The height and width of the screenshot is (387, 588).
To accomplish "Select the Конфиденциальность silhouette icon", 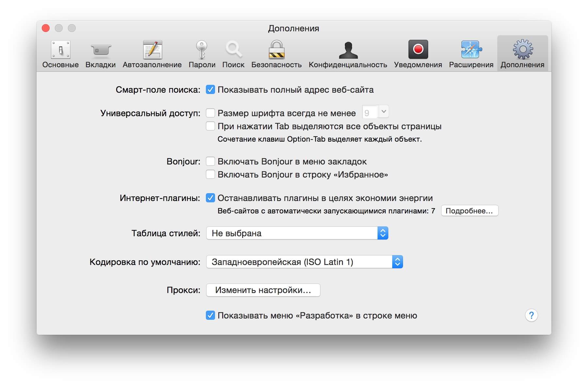I will click(x=348, y=50).
